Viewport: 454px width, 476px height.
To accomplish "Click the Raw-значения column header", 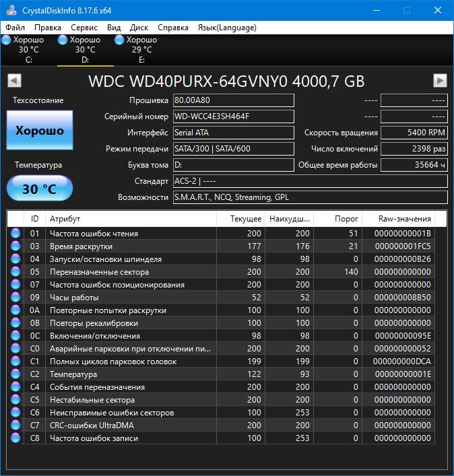I will point(404,219).
